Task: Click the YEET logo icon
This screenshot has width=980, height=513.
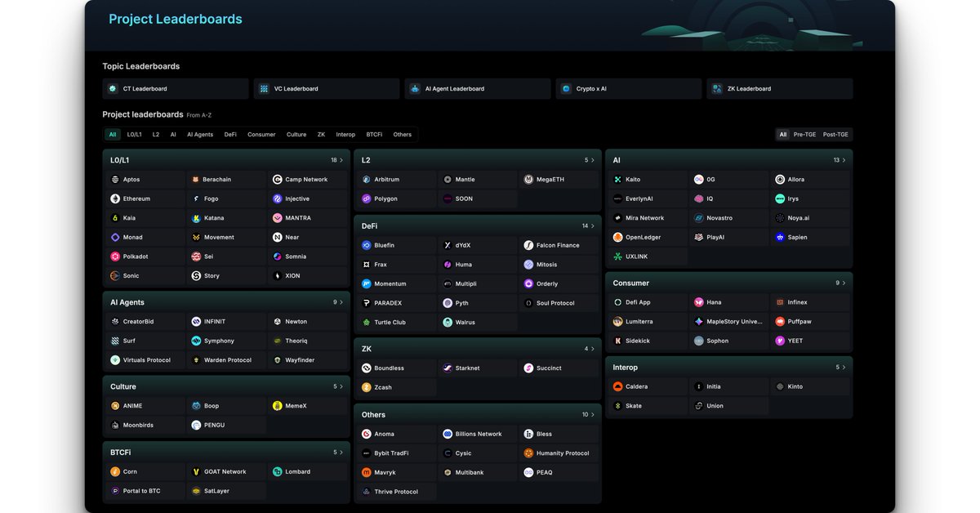Action: click(781, 341)
